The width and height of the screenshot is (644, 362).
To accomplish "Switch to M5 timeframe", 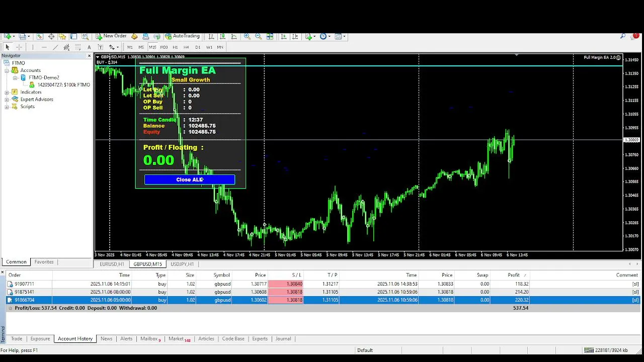I will click(x=141, y=47).
